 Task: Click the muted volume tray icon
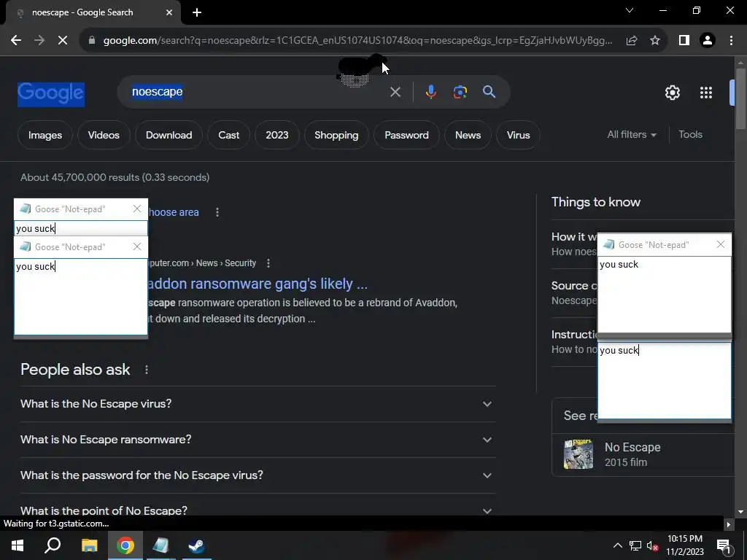[x=653, y=545]
